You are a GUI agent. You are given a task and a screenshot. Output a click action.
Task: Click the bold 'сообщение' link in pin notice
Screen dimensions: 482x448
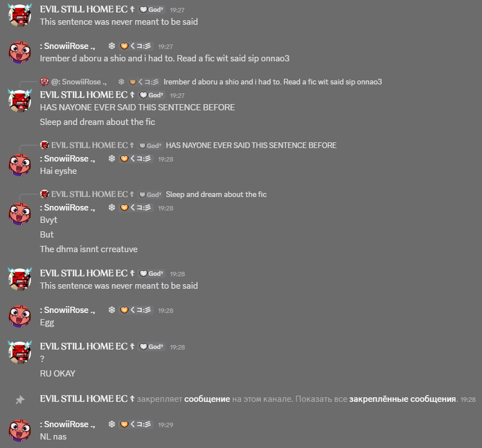pyautogui.click(x=207, y=399)
